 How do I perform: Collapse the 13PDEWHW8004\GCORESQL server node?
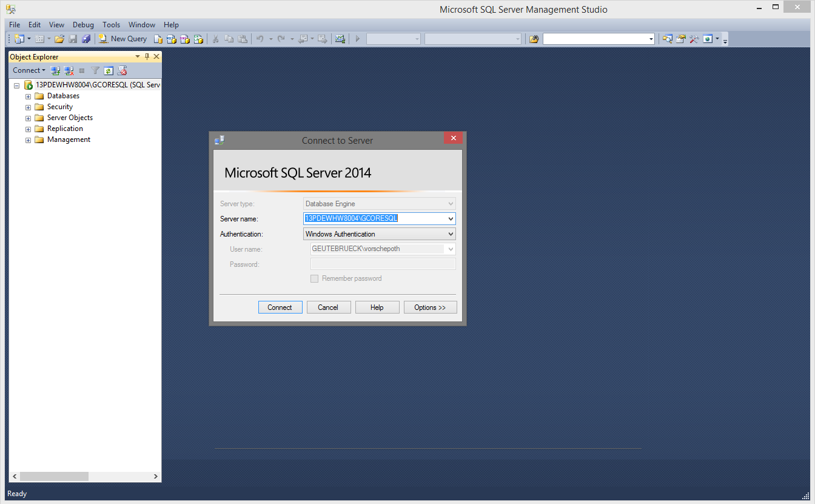tap(17, 86)
